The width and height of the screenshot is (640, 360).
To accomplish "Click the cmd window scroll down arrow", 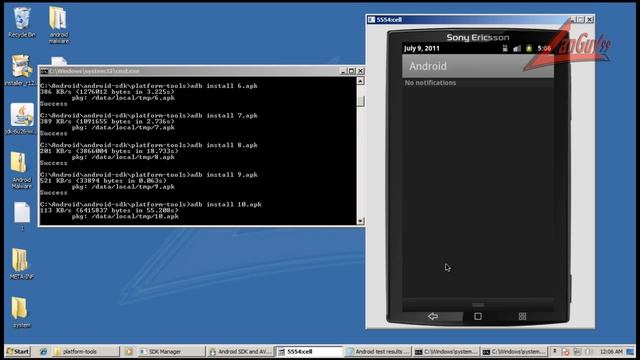I will [360, 221].
